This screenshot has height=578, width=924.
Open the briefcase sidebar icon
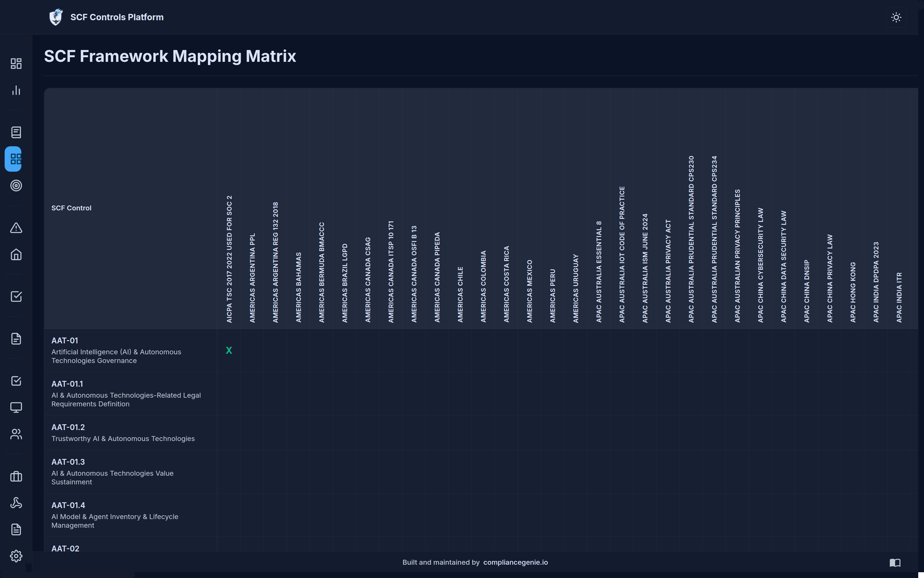pos(16,476)
